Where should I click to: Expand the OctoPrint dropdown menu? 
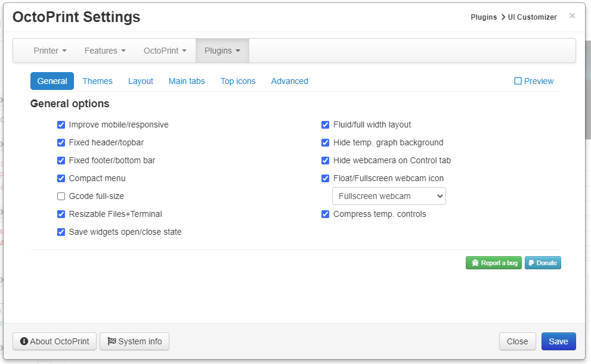coord(165,51)
